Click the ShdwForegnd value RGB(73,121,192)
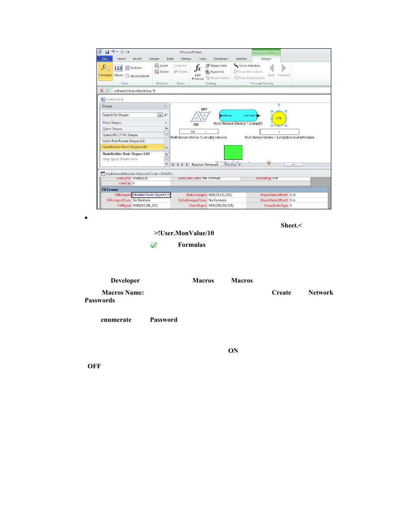This screenshot has height=532, width=411. [x=220, y=195]
